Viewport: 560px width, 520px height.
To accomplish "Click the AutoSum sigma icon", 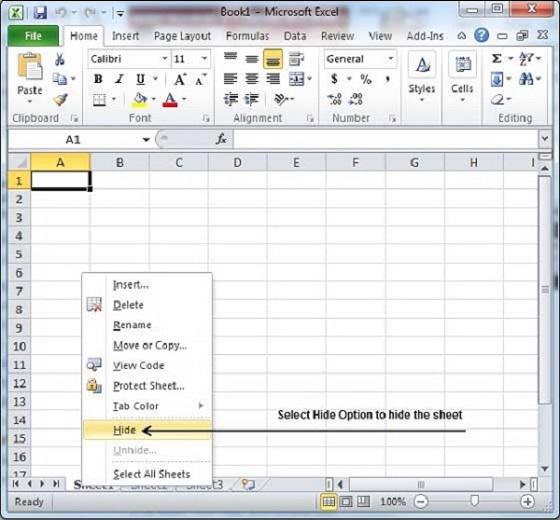I will (x=496, y=59).
